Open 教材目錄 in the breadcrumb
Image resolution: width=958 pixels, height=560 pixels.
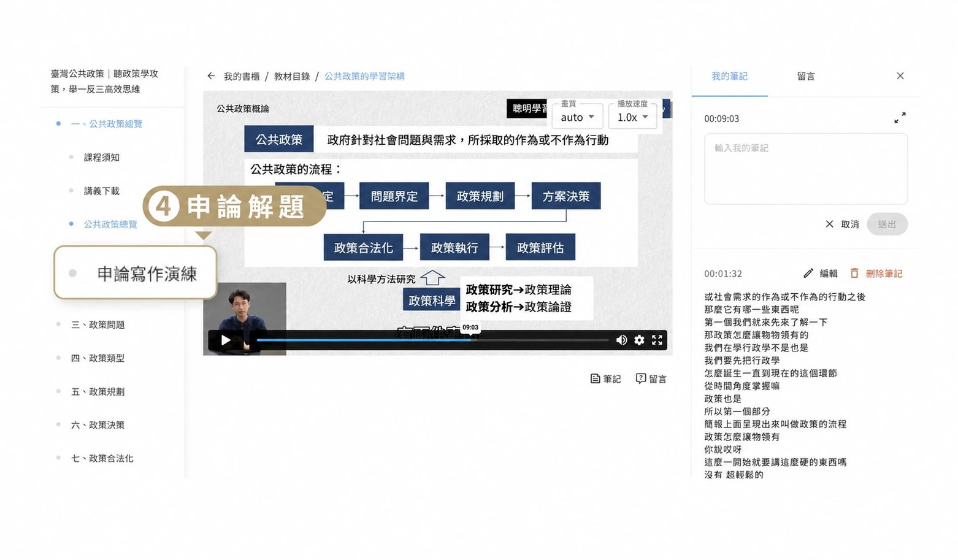292,76
